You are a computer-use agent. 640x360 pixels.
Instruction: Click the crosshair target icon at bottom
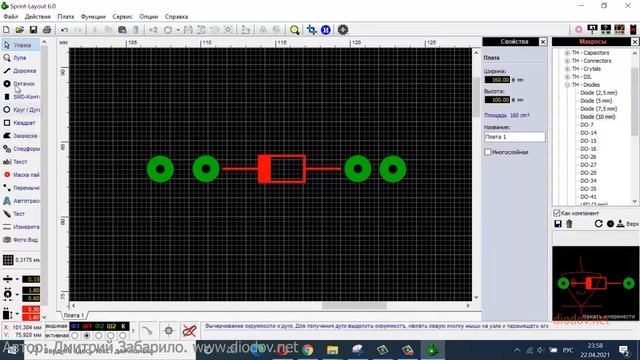coord(169,330)
